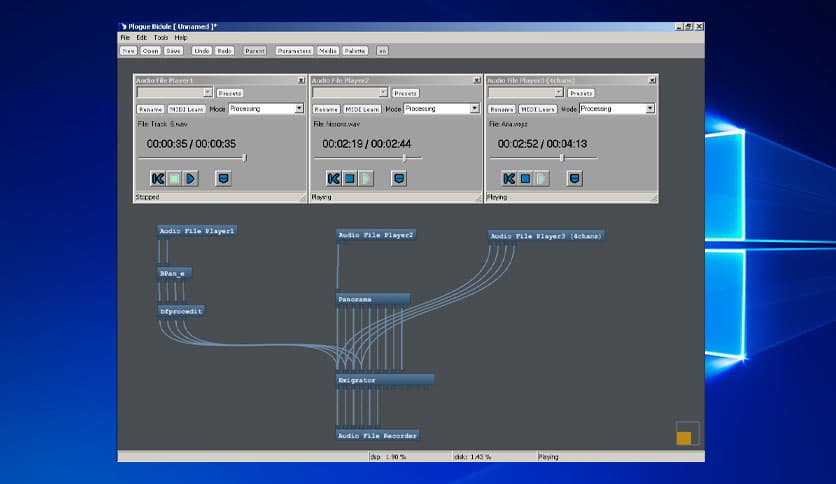Stop playback in Audio File Player2

pyautogui.click(x=350, y=179)
